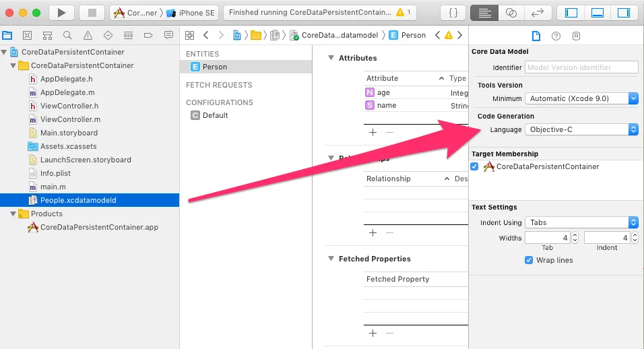Jump to next issue in the jump bar
This screenshot has width=644, height=349.
459,35
